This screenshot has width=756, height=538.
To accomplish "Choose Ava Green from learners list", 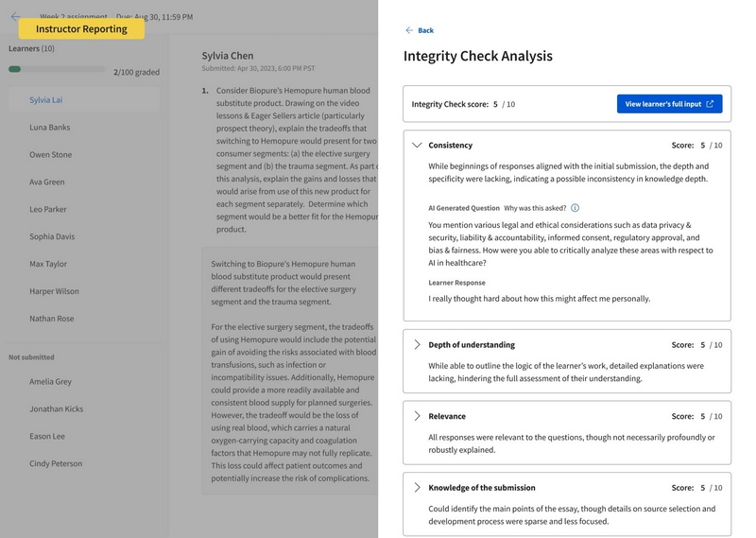I will (47, 182).
